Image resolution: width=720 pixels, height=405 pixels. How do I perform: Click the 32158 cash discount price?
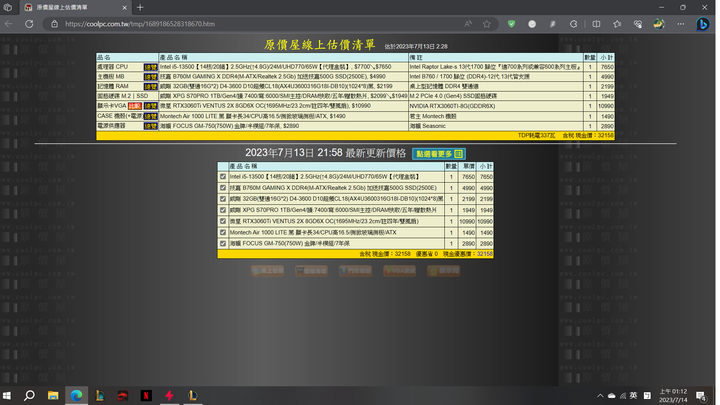484,254
